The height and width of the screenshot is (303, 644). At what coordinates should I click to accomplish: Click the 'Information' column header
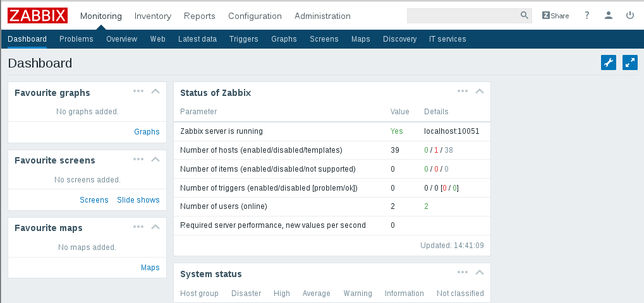[x=404, y=293]
